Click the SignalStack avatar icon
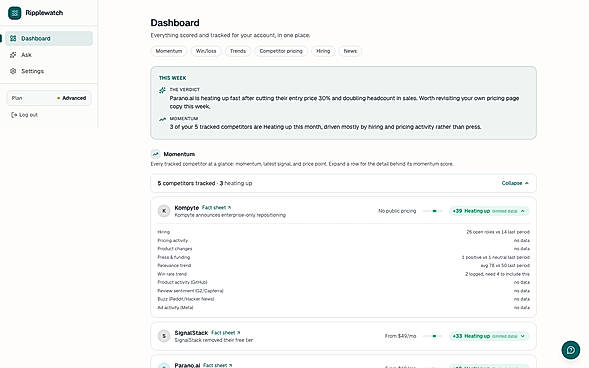The height and width of the screenshot is (368, 589). (x=164, y=336)
